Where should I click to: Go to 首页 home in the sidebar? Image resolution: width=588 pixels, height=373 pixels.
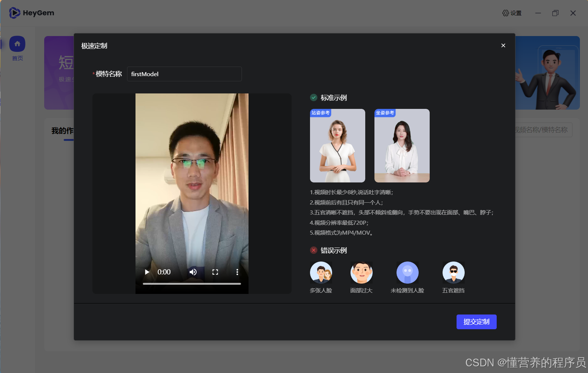pos(17,48)
